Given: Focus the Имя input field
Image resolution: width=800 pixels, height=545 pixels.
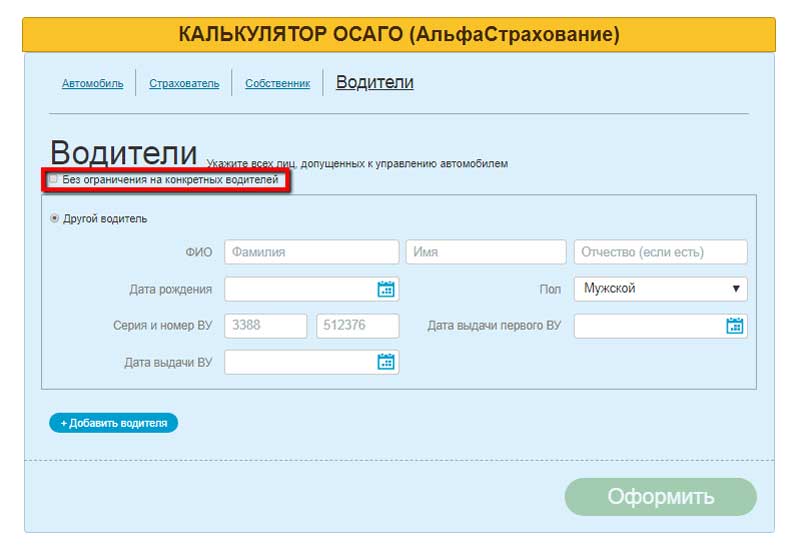Looking at the screenshot, I should 486,252.
